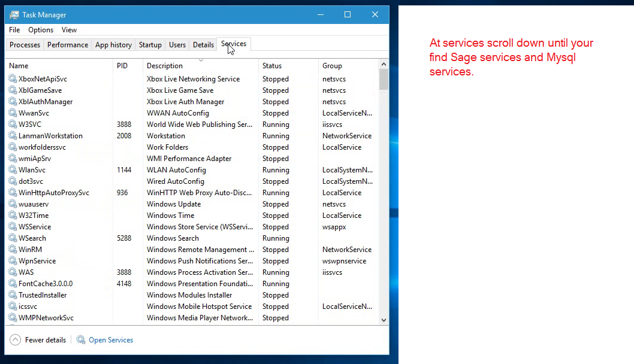Click the wsappx group cell
634x364 pixels.
tap(334, 227)
